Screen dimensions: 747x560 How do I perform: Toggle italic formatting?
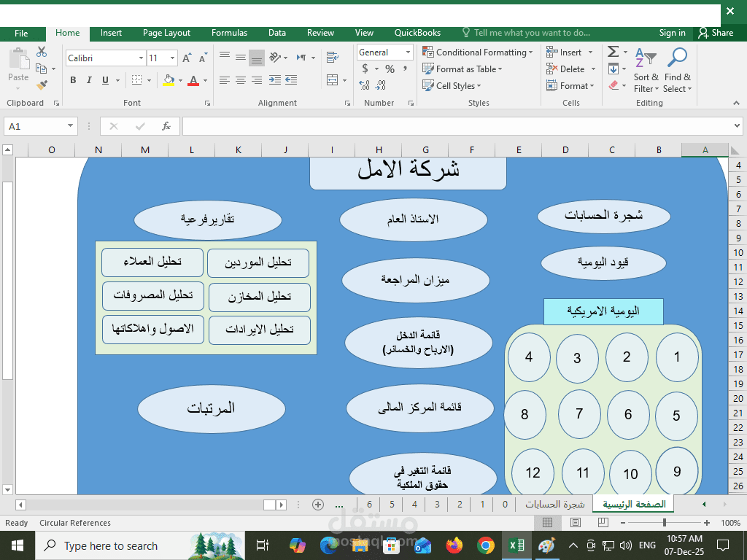coord(88,80)
